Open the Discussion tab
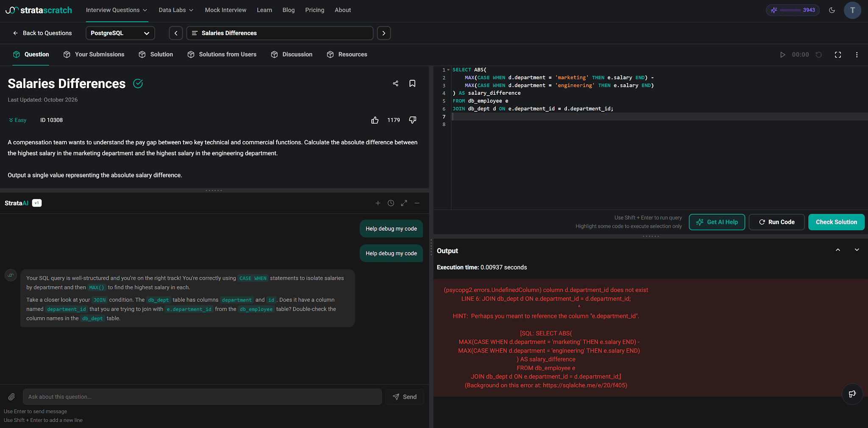868x428 pixels. tap(292, 55)
